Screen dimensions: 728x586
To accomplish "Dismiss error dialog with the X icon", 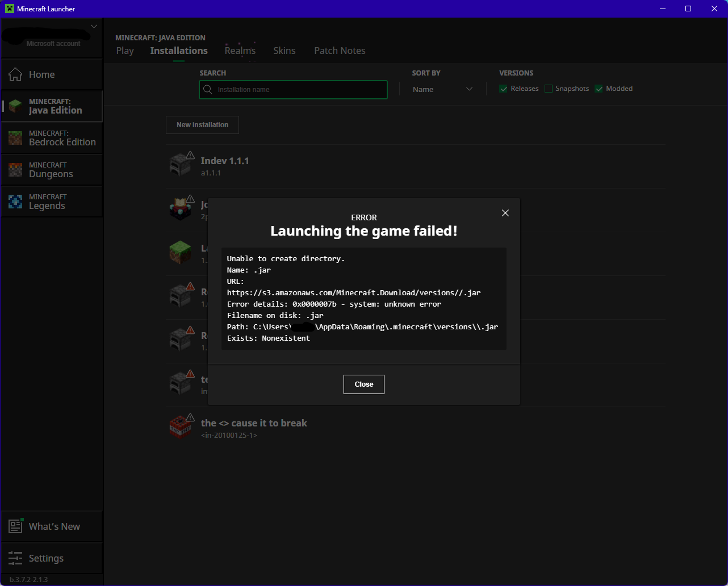I will [505, 213].
